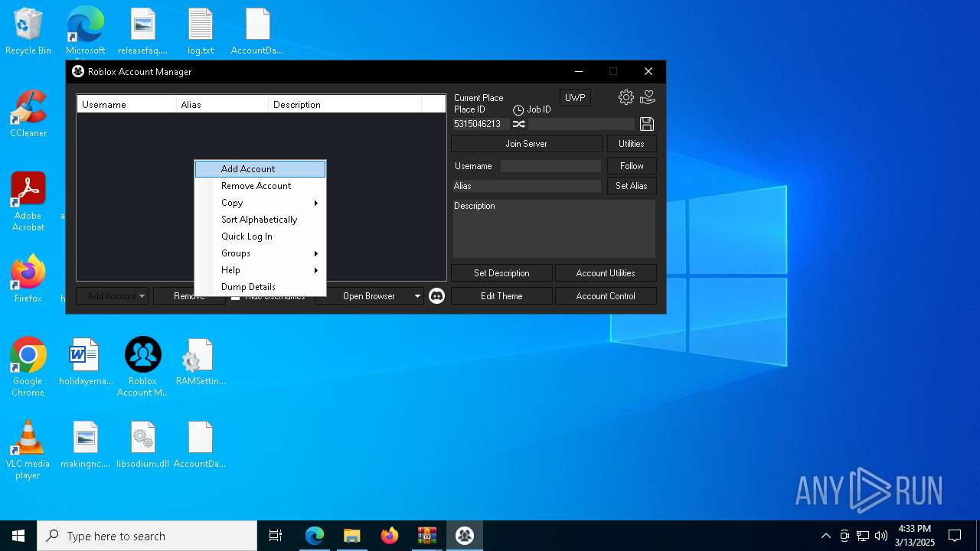Choose Remove Account menu entry
The height and width of the screenshot is (551, 980).
(260, 186)
